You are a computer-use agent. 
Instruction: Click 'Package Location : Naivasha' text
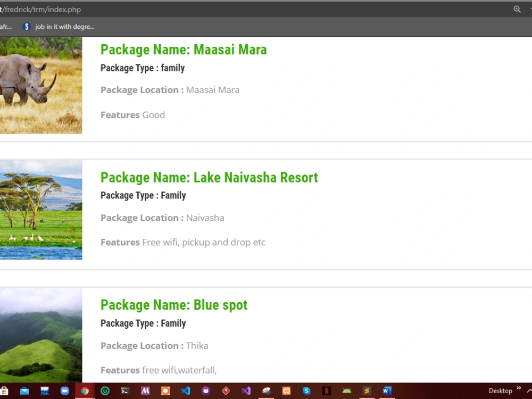(162, 218)
